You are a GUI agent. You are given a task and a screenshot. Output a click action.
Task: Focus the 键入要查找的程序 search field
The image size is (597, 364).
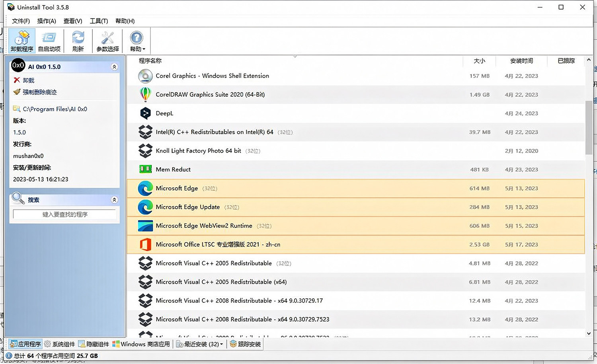(65, 214)
